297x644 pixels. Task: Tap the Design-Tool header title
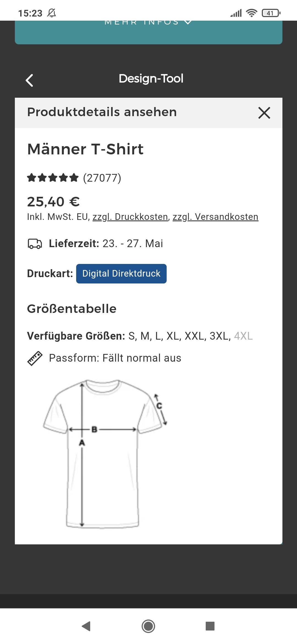pos(151,79)
